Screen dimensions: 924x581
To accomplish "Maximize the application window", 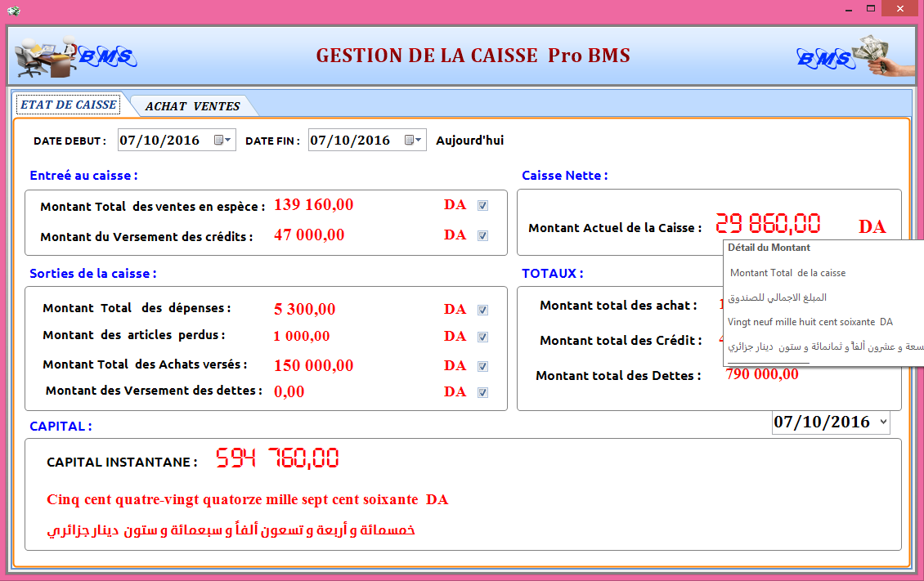I will [x=870, y=9].
